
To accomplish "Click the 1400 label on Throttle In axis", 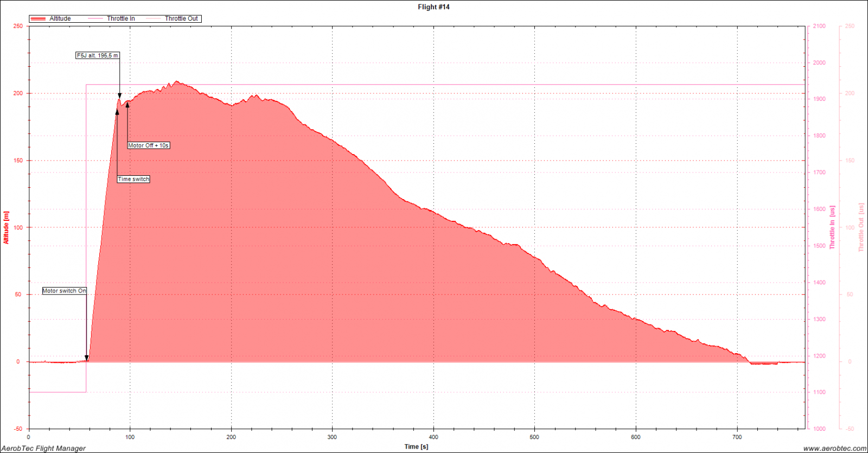I will (819, 282).
